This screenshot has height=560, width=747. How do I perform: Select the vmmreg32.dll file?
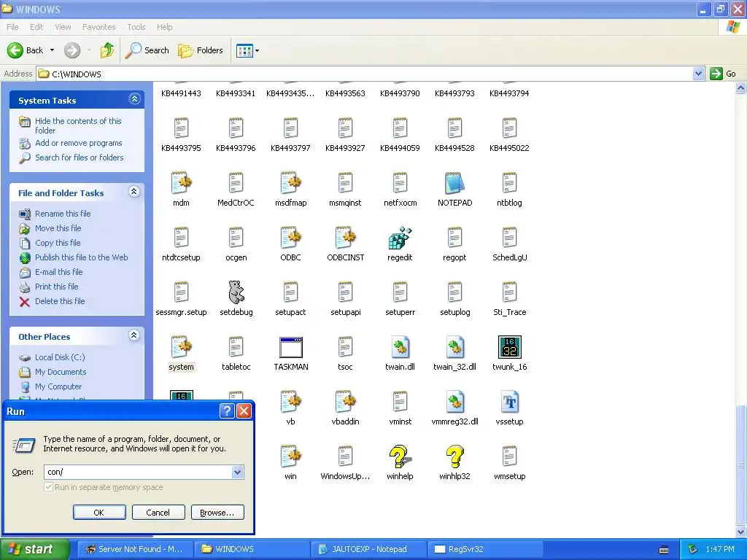coord(454,402)
